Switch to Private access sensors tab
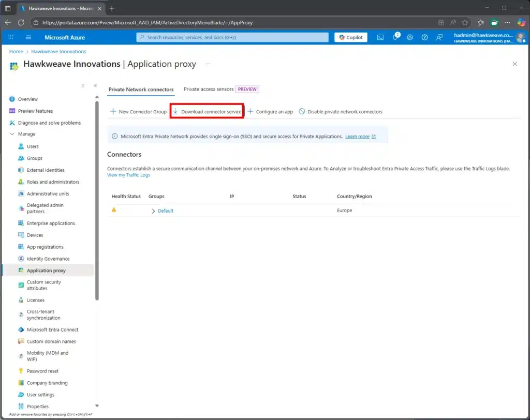 [x=209, y=89]
